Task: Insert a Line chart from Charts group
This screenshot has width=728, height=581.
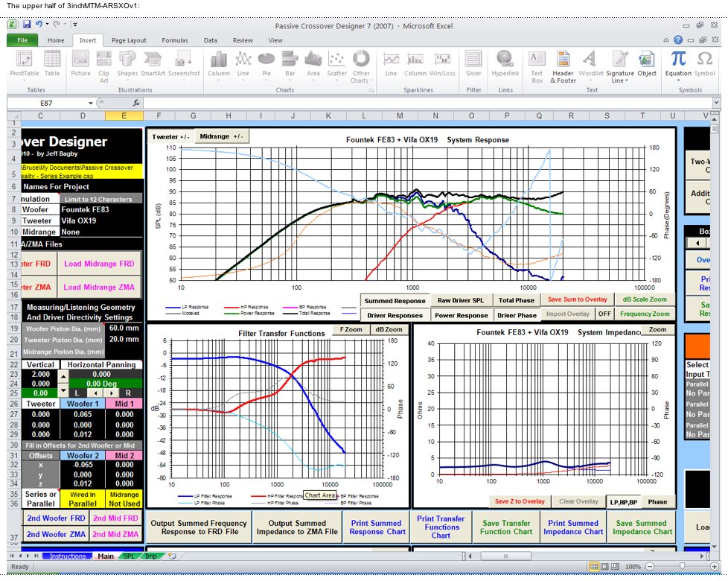Action: (243, 63)
